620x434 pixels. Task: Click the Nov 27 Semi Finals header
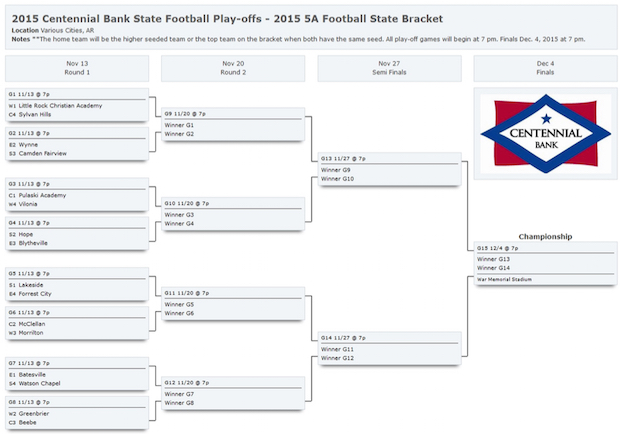(x=389, y=68)
